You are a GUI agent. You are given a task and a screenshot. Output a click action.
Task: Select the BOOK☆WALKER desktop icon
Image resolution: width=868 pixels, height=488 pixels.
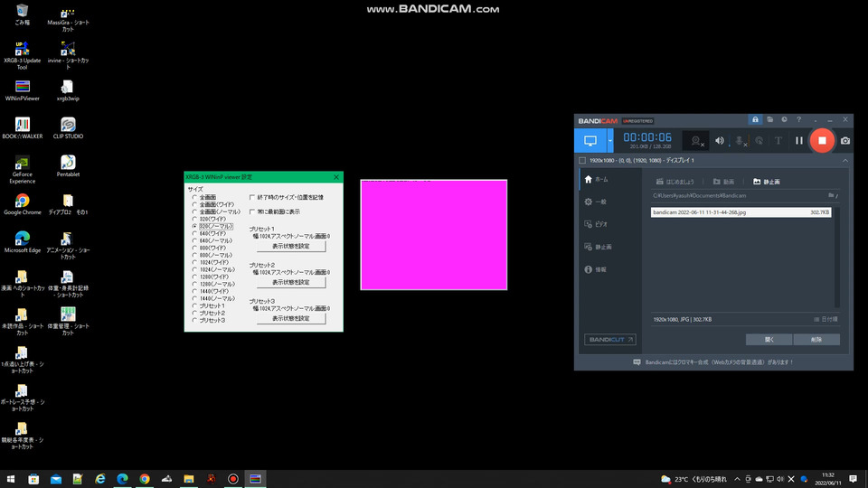coord(22,128)
